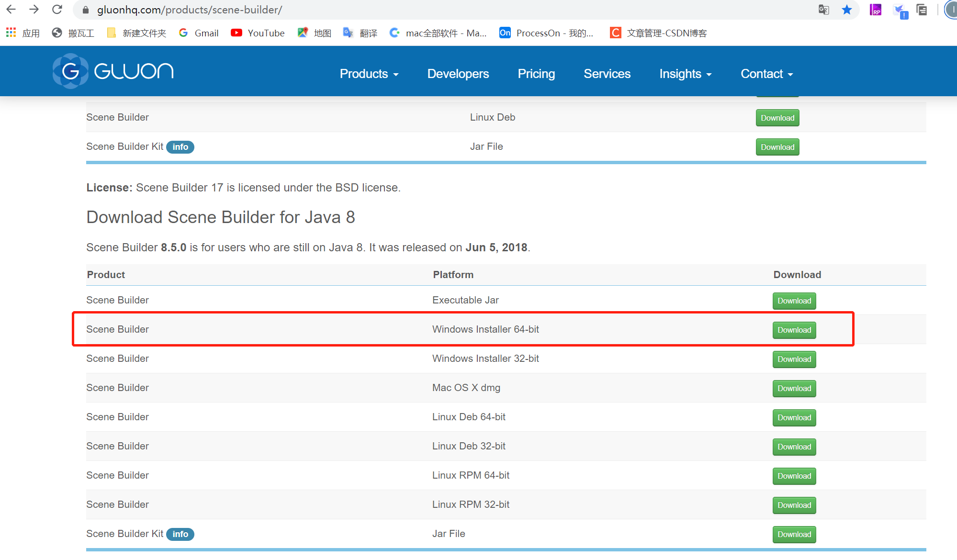Open the ProcessOn bookmark

(x=546, y=33)
